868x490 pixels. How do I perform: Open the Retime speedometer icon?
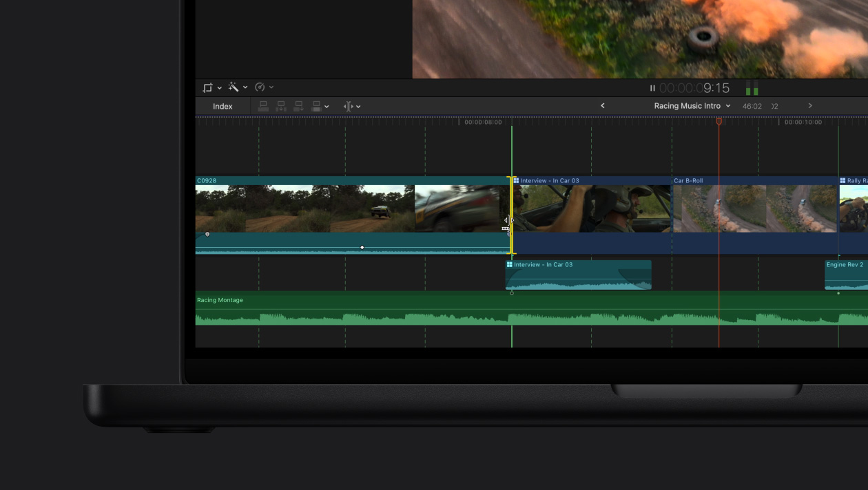pos(260,87)
